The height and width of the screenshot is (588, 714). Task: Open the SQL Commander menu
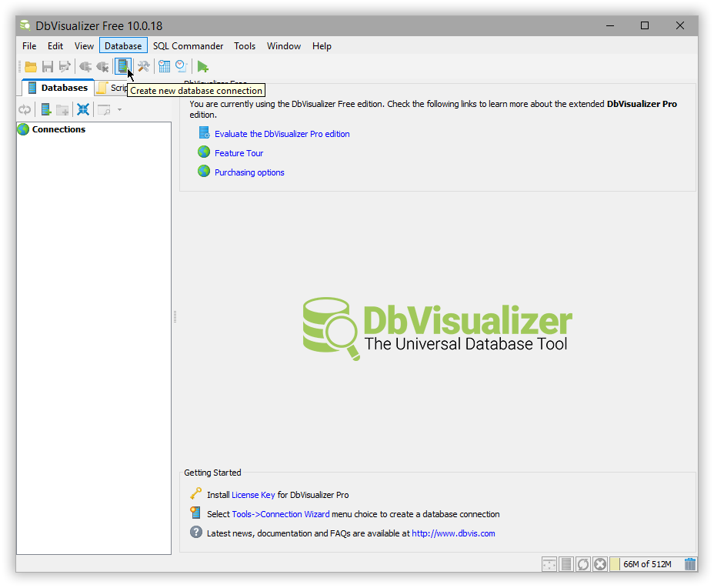[x=188, y=46]
